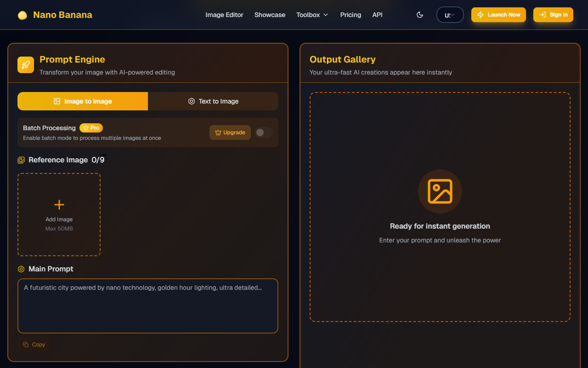Open the language selector dropdown

coord(450,15)
